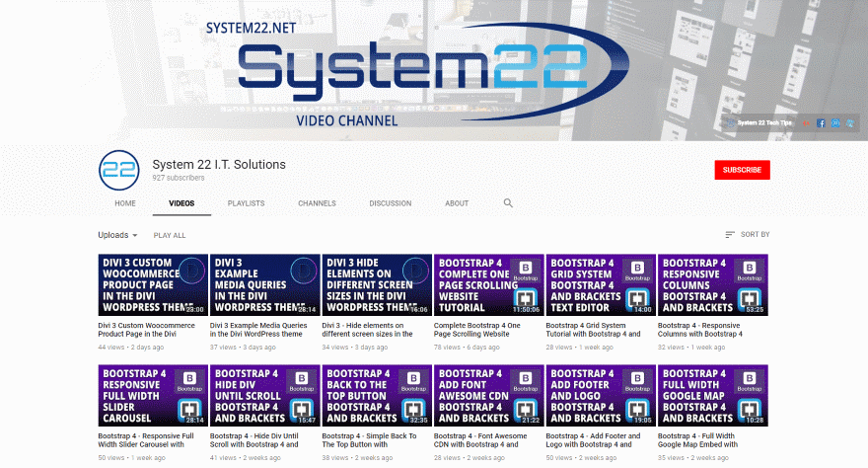The image size is (868, 468).
Task: Click the '35 views • 2 weeks ago' text
Action: click(693, 457)
